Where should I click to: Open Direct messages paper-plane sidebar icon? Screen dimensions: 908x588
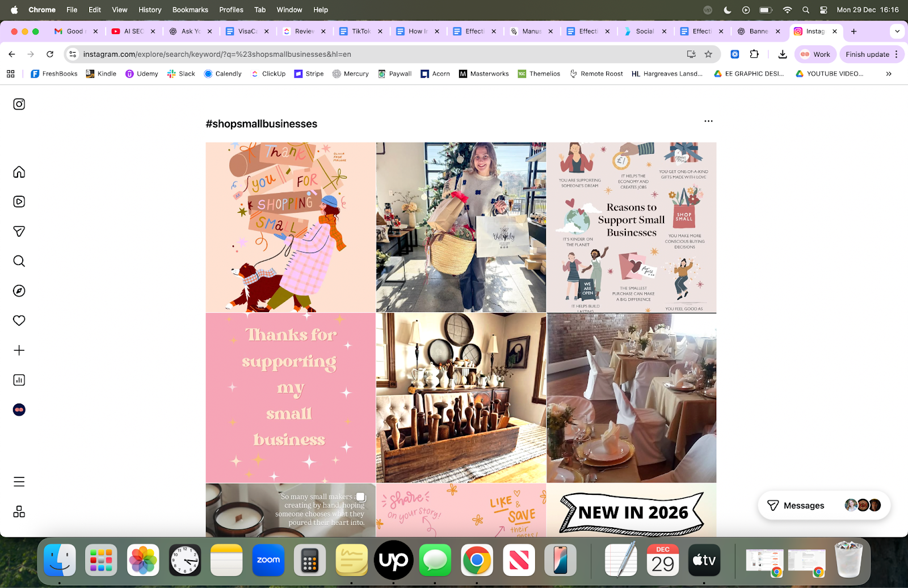click(x=19, y=231)
